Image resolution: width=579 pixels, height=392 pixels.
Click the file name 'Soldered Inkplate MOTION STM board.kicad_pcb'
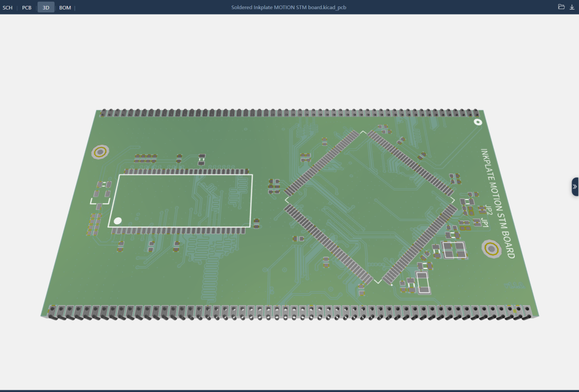coord(289,8)
